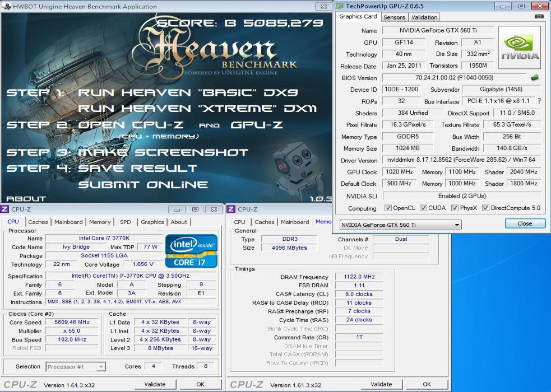The image size is (551, 392).
Task: Click the NVIDIA logo in GPU-Z
Action: click(x=520, y=48)
